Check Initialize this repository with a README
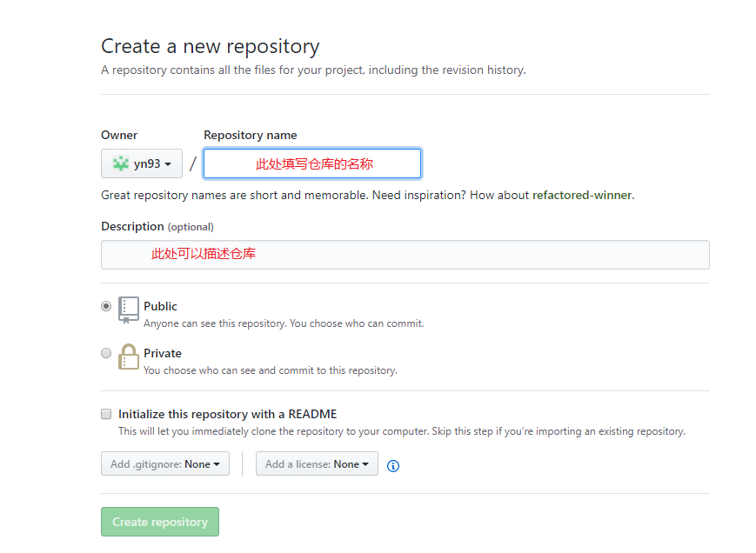The height and width of the screenshot is (553, 756). tap(106, 414)
